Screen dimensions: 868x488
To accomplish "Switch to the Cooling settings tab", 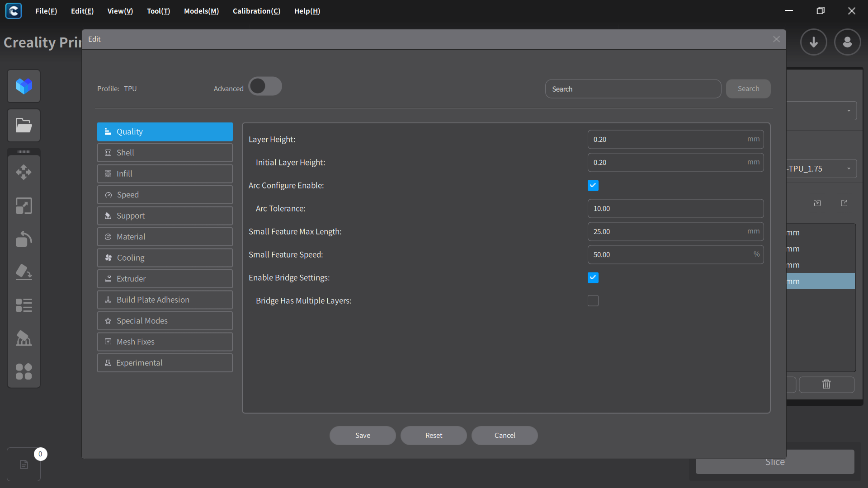I will pos(165,258).
